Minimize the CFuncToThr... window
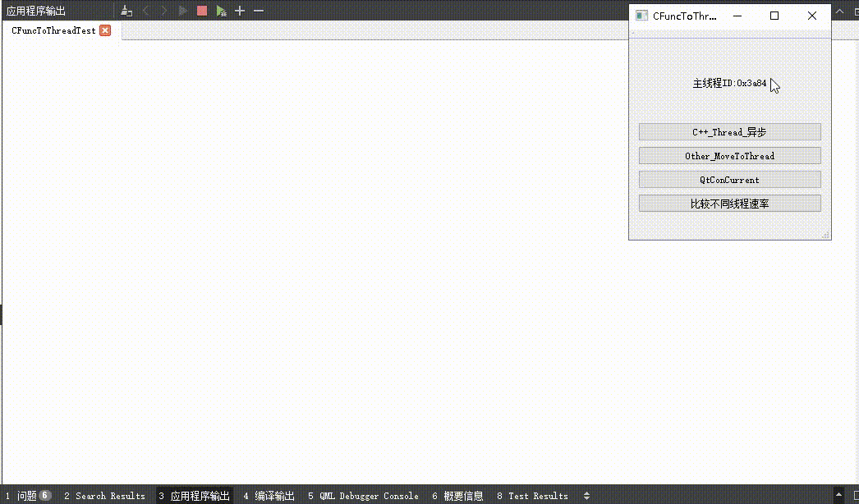This screenshot has height=504, width=859. coord(737,16)
